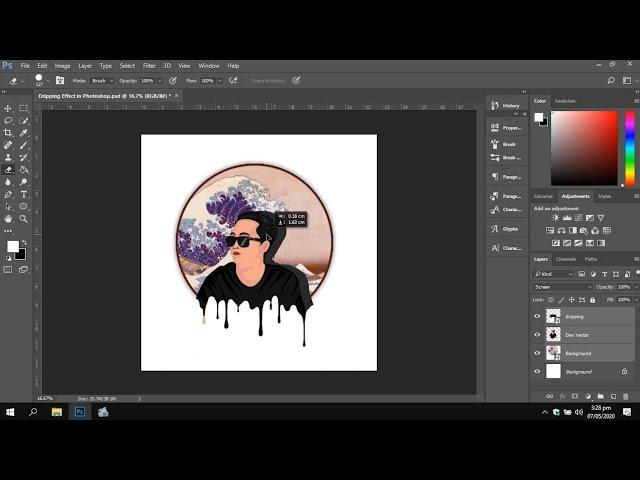Hide the dripping layer

click(x=537, y=316)
